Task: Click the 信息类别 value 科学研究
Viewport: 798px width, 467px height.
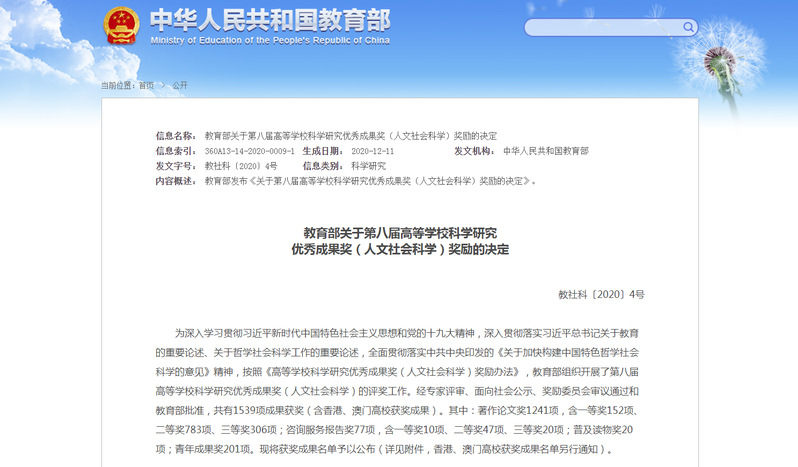Action: pyautogui.click(x=366, y=166)
